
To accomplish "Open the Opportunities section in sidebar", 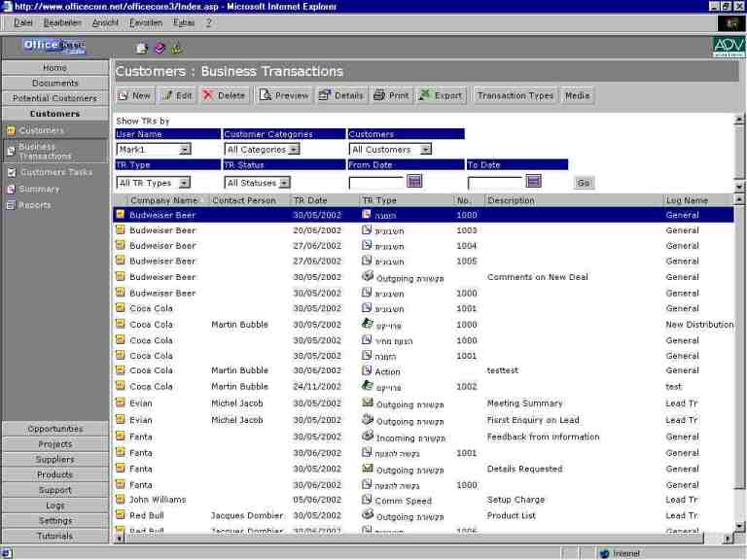I will pos(55,429).
